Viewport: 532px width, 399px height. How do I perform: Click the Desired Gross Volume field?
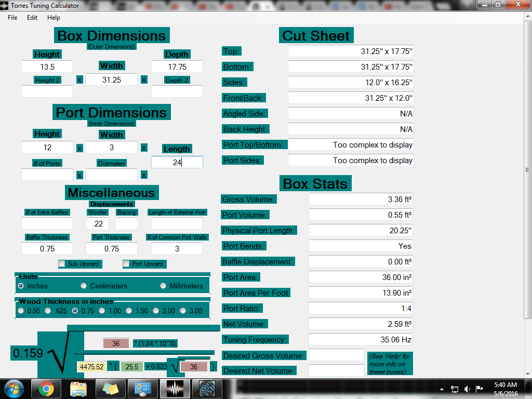coord(336,355)
